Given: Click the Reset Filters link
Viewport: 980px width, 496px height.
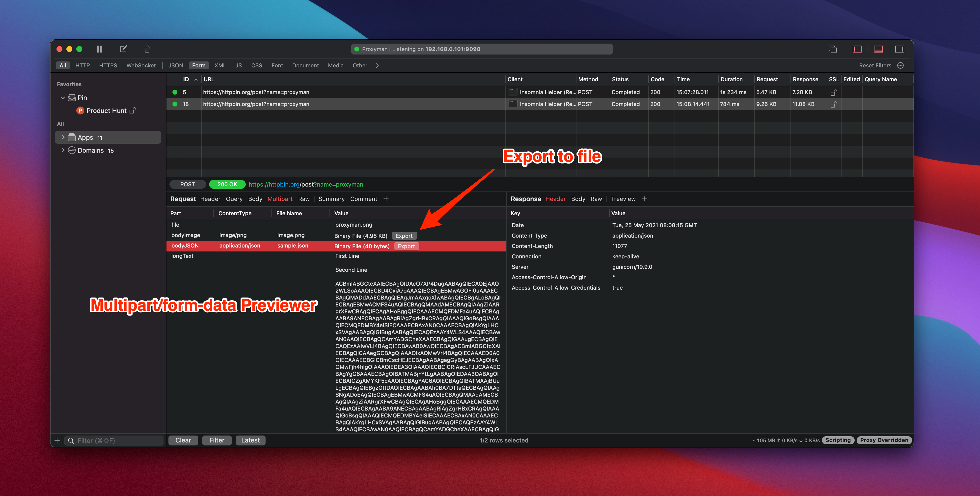Looking at the screenshot, I should (875, 65).
